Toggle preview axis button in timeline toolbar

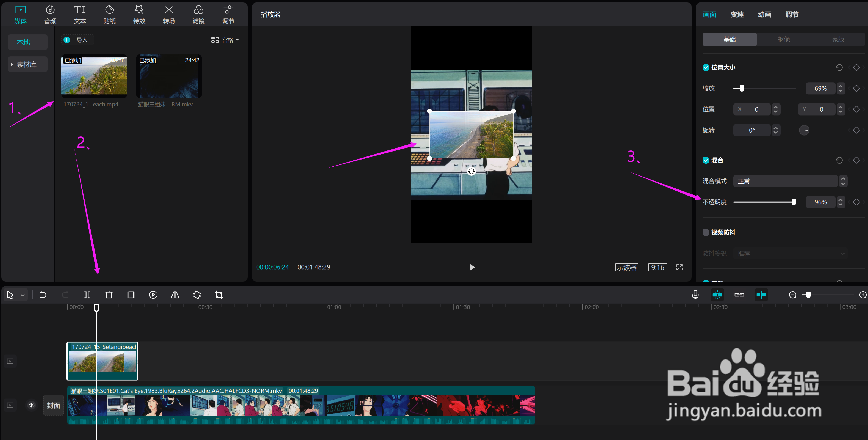[761, 295]
